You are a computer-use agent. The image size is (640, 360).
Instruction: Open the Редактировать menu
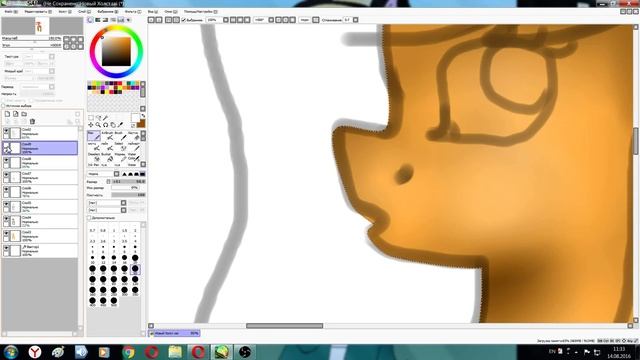[38, 12]
